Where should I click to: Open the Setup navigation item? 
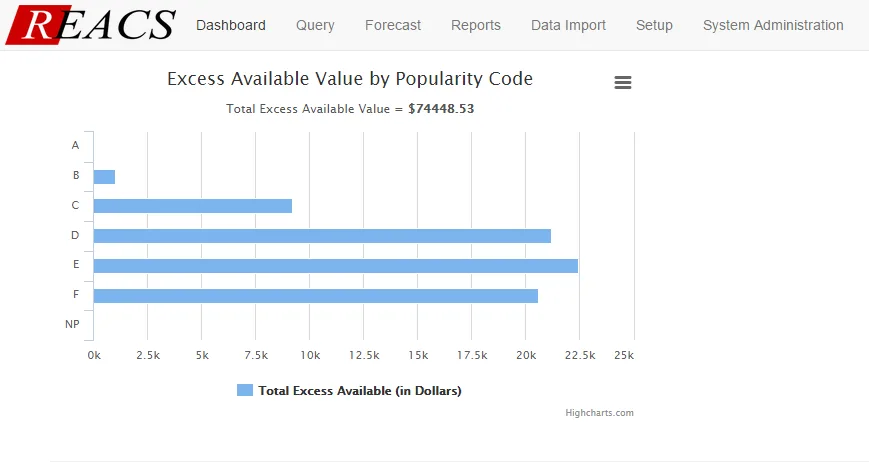pyautogui.click(x=654, y=25)
